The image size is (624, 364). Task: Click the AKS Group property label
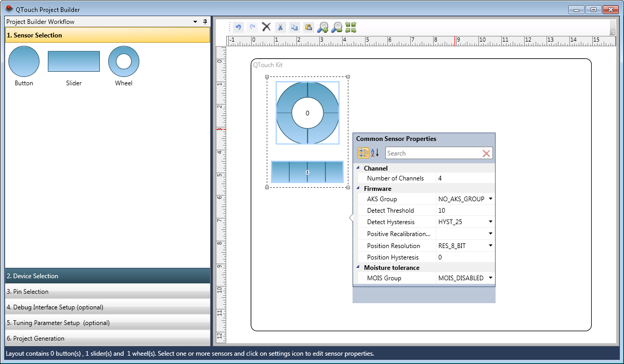382,199
